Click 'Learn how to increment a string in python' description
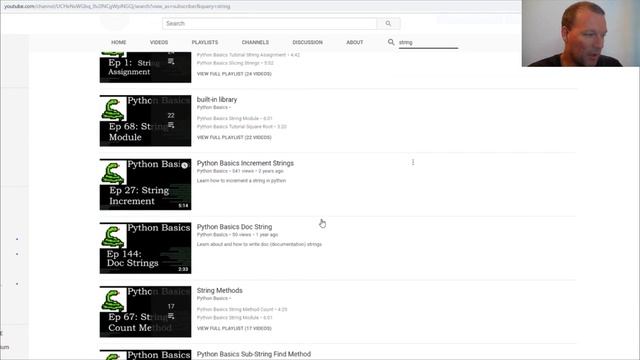This screenshot has height=360, width=640. pos(241,181)
